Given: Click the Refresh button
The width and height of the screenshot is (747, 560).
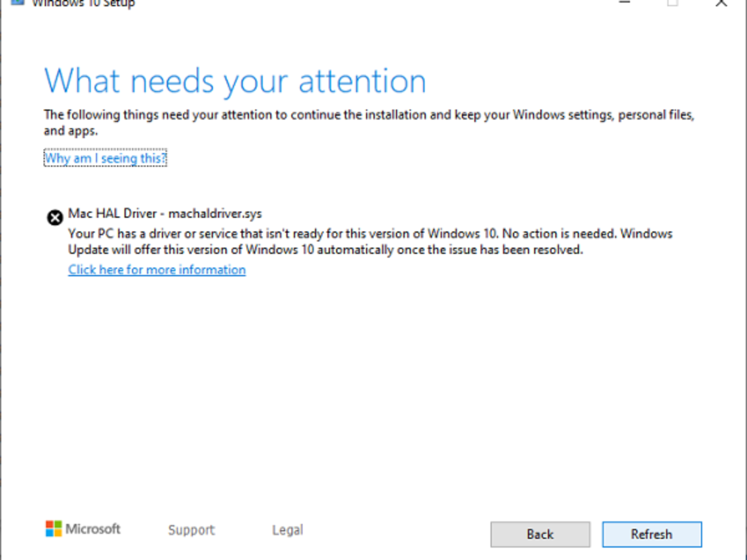Looking at the screenshot, I should coord(652,534).
